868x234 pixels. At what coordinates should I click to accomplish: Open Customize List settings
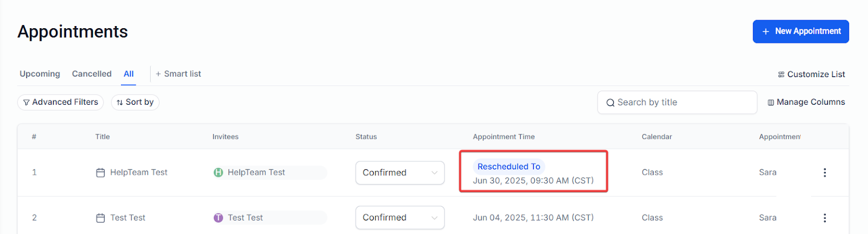(812, 74)
